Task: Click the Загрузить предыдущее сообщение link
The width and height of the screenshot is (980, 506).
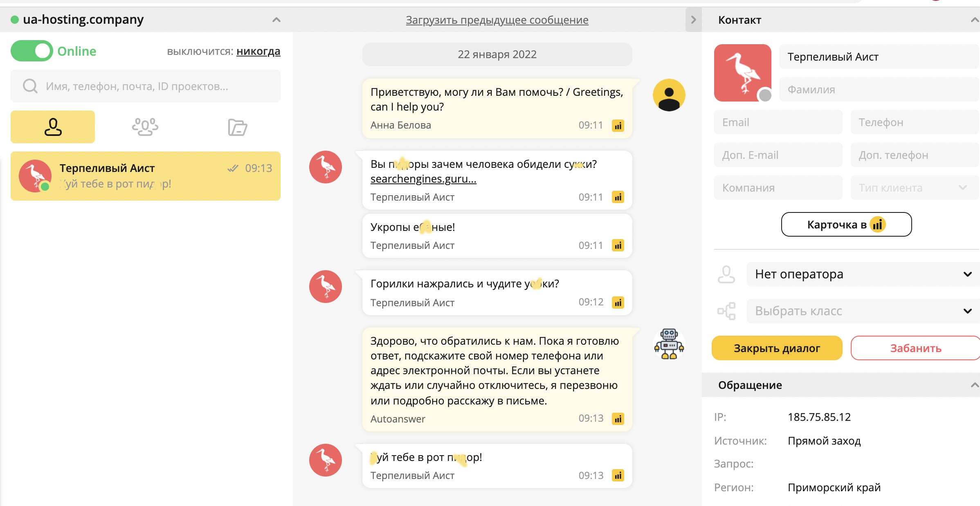Action: pos(497,20)
